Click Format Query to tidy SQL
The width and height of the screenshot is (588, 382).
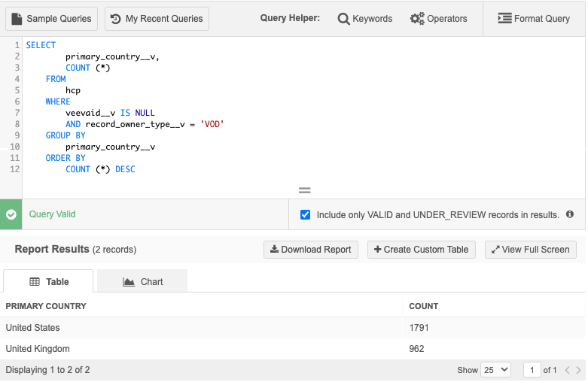[534, 19]
